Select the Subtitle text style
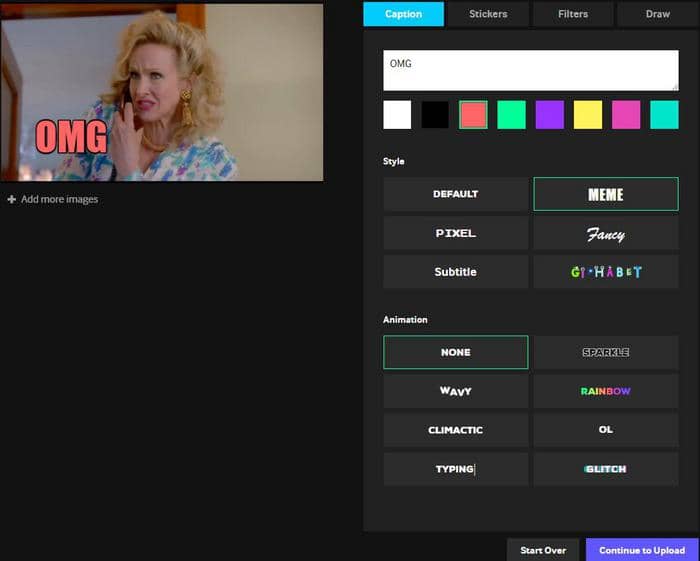Viewport: 700px width, 561px height. pyautogui.click(x=456, y=272)
